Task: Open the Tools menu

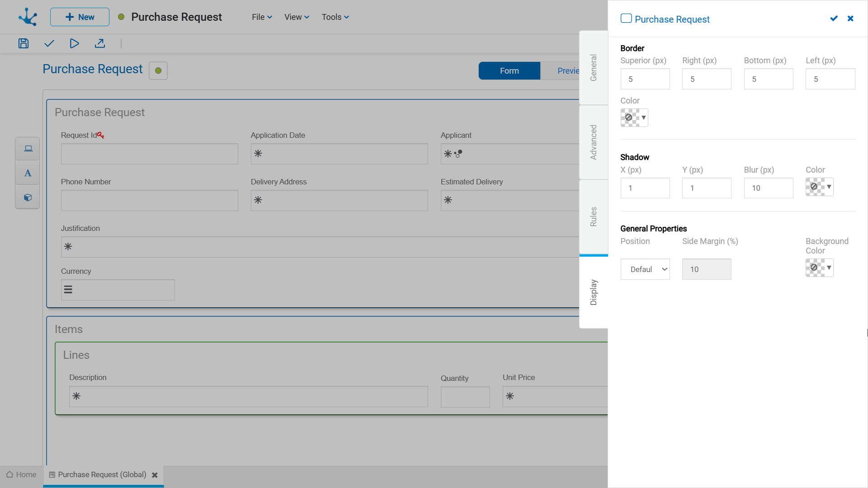Action: pos(335,17)
